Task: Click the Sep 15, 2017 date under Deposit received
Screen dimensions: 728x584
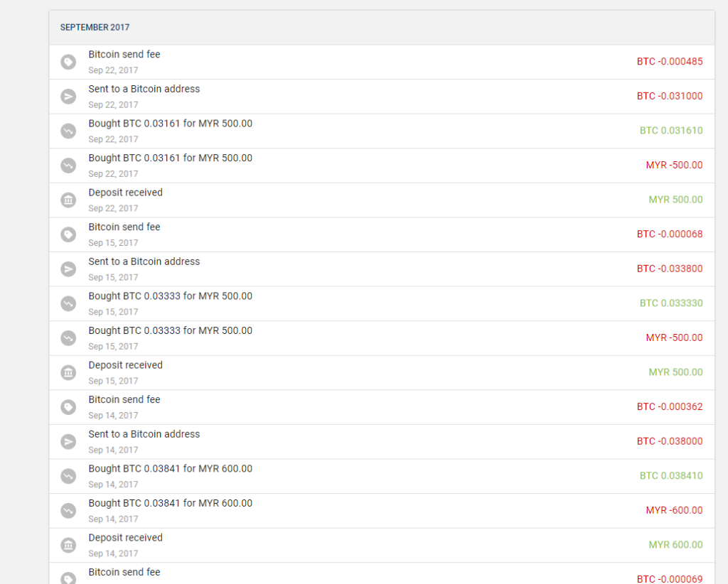Action: 113,381
